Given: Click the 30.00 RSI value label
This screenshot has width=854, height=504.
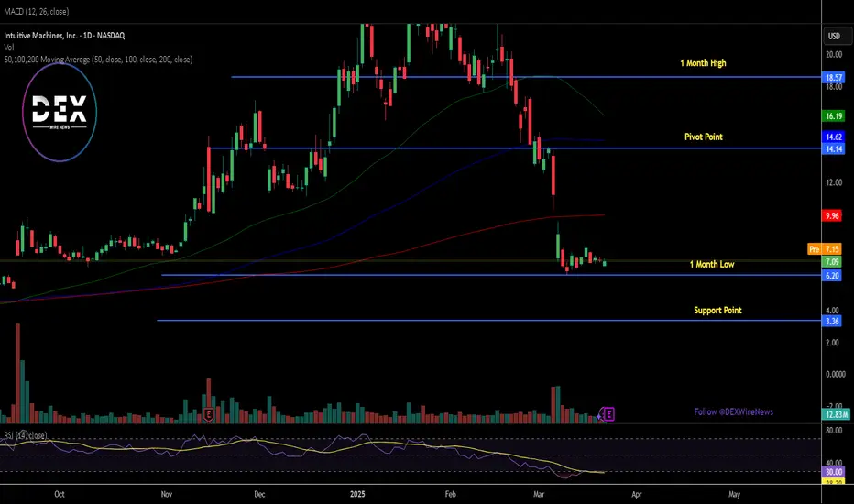Looking at the screenshot, I should coord(833,472).
